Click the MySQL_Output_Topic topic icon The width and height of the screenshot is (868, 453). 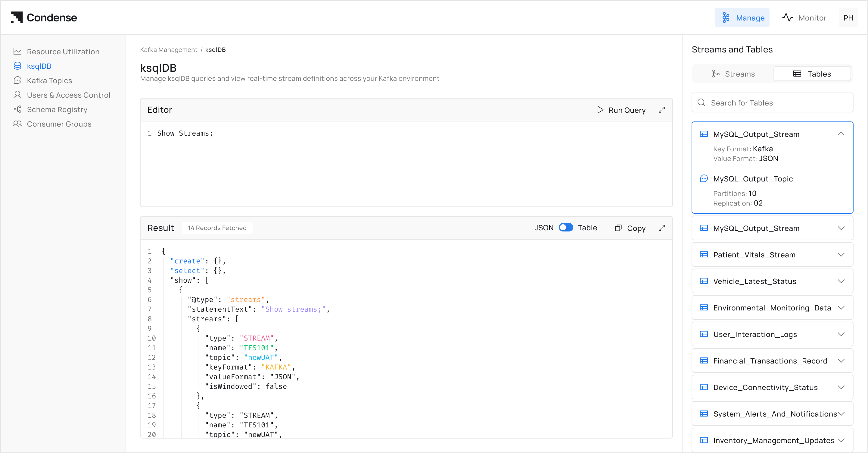click(704, 178)
